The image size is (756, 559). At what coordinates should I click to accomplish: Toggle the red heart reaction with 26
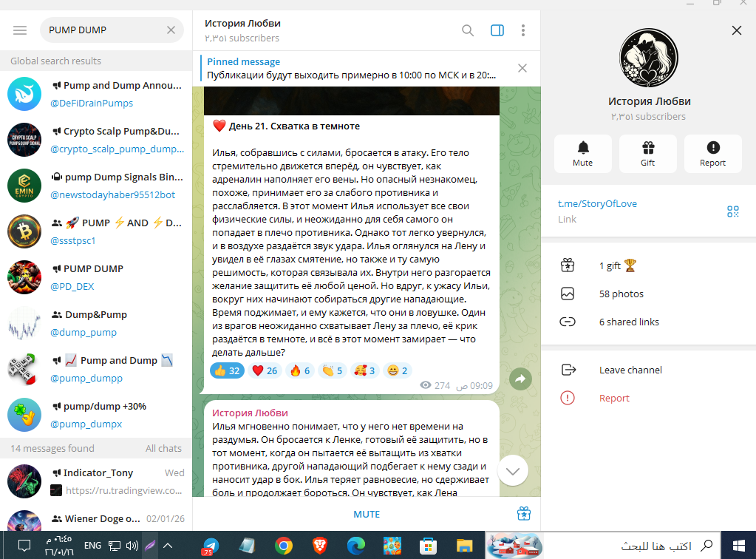coord(265,370)
